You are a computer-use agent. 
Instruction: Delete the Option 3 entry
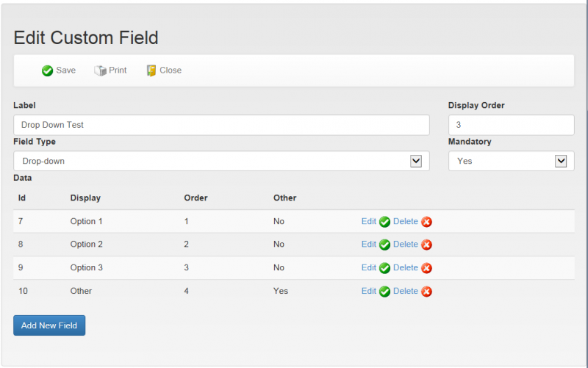[406, 267]
